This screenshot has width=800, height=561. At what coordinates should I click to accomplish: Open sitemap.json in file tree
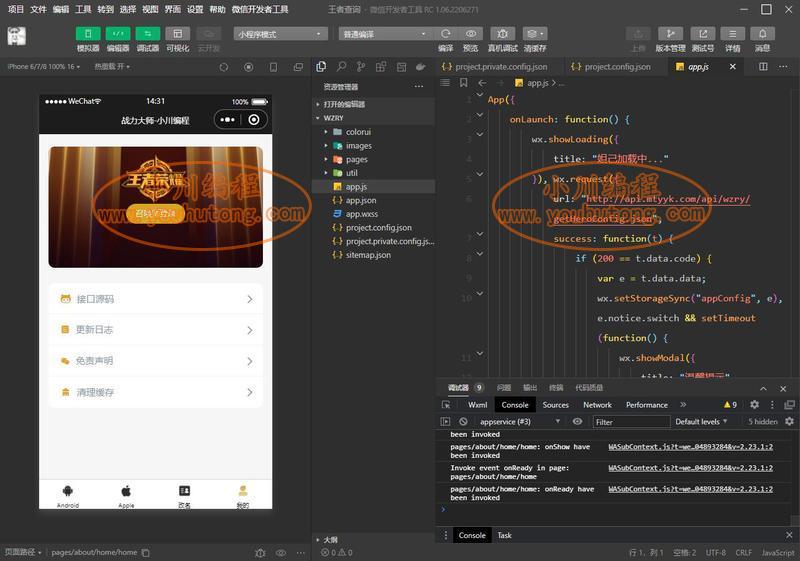[373, 255]
